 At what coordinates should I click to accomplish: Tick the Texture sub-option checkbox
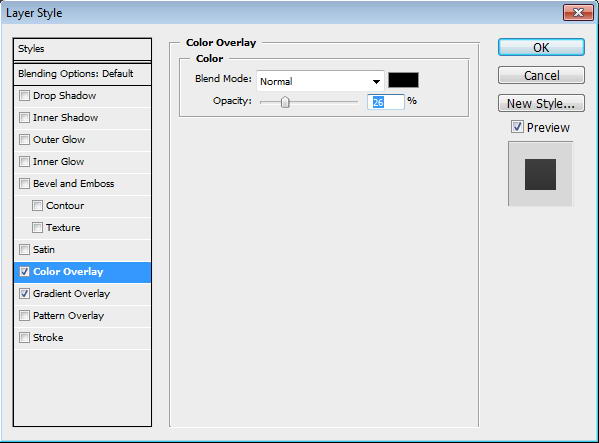[37, 228]
